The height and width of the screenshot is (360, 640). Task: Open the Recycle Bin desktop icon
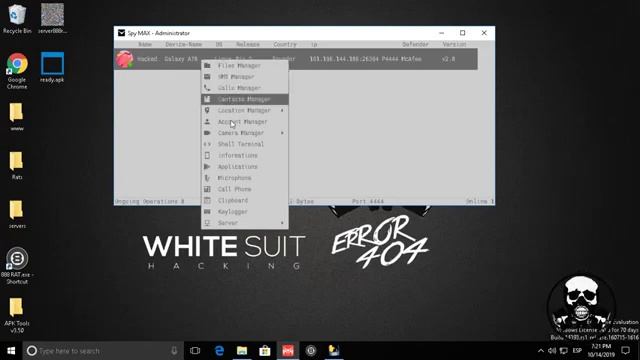pyautogui.click(x=17, y=19)
